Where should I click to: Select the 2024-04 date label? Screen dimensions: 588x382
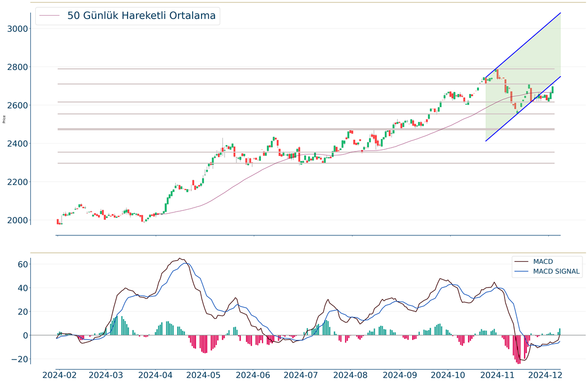tap(156, 375)
